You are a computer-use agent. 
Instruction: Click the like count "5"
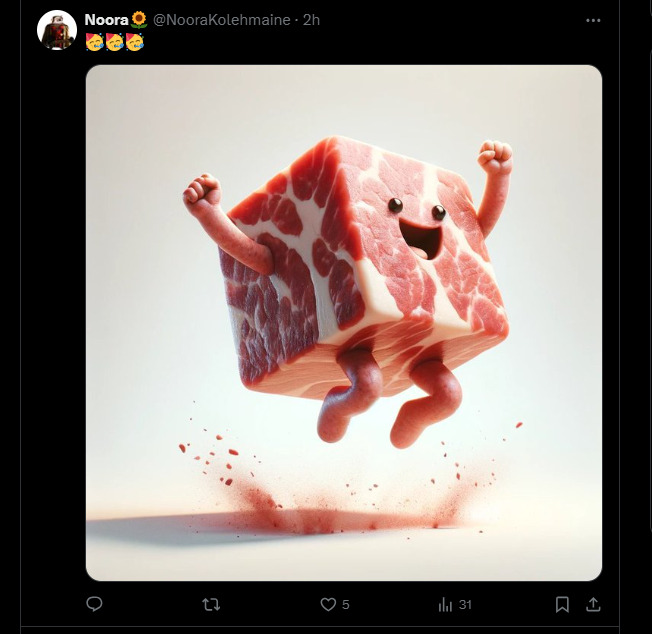click(345, 604)
